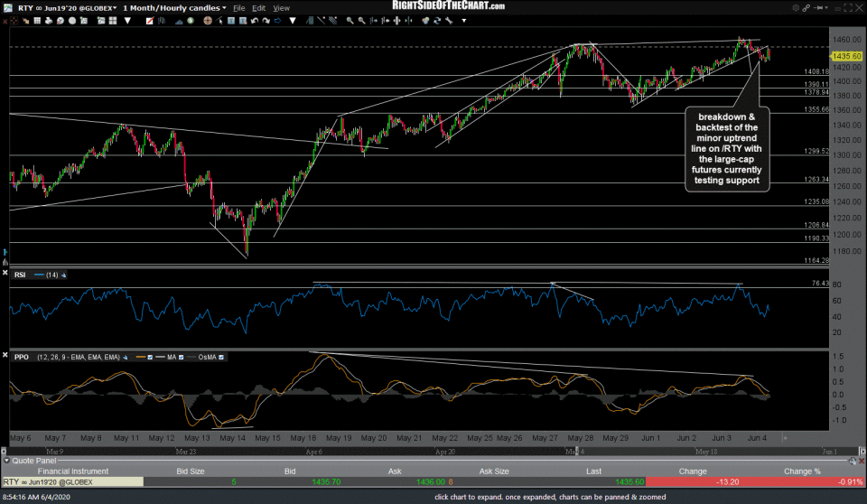Image resolution: width=867 pixels, height=504 pixels.
Task: Click the chart app icon at top-left
Action: [x=6, y=7]
